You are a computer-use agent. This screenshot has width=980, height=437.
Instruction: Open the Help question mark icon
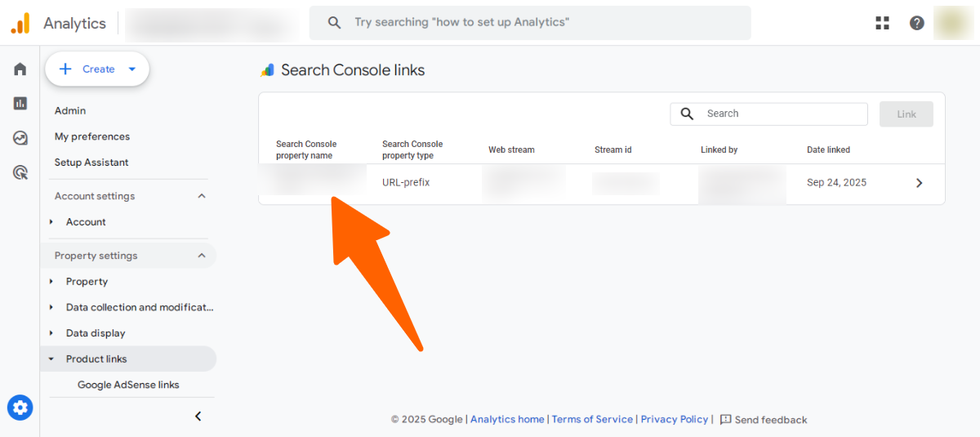(x=917, y=23)
